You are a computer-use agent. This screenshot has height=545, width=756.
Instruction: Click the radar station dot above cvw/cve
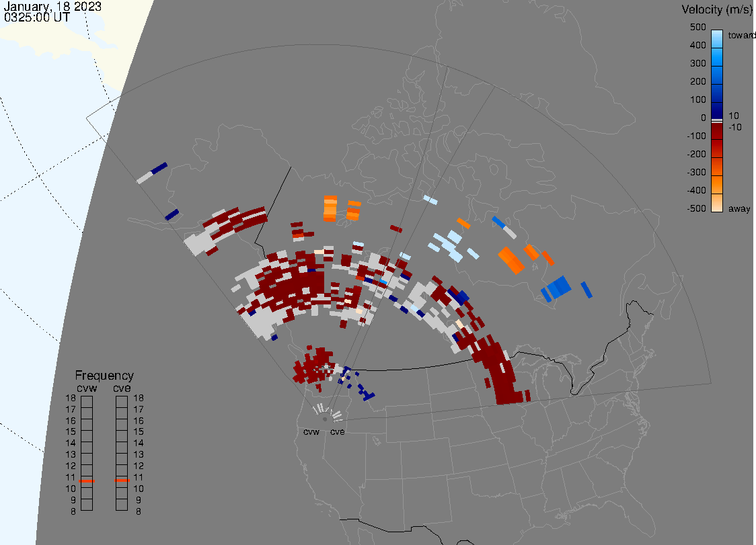[x=325, y=419]
